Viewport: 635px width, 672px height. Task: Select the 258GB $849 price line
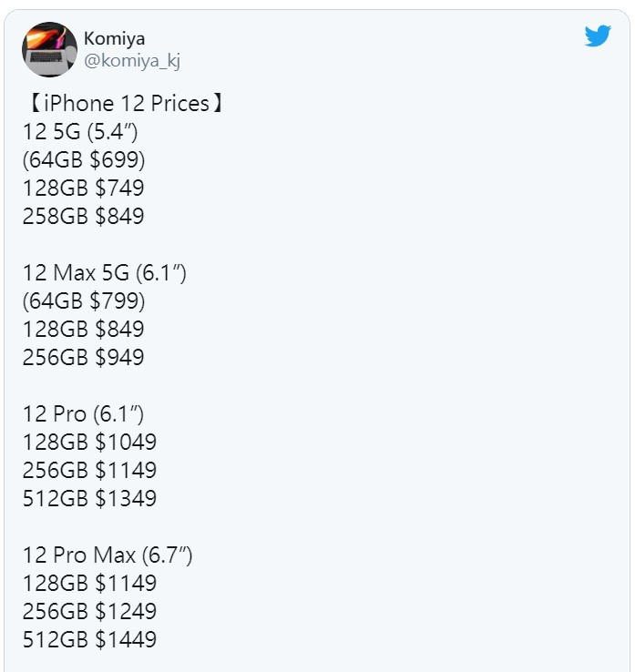point(84,217)
